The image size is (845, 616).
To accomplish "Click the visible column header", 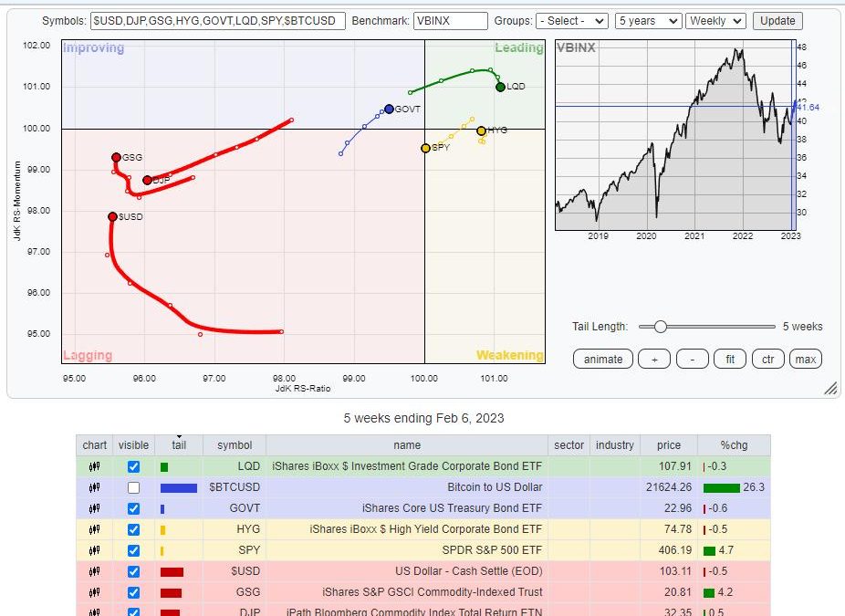I will point(133,445).
